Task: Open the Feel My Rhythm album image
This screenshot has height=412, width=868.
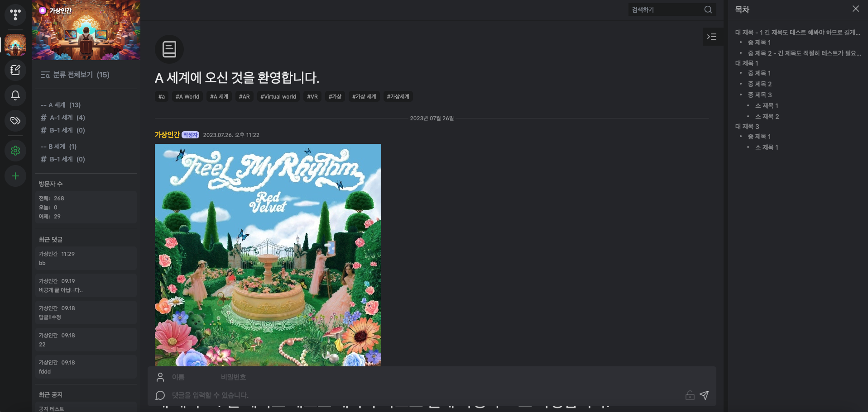Action: pos(268,255)
